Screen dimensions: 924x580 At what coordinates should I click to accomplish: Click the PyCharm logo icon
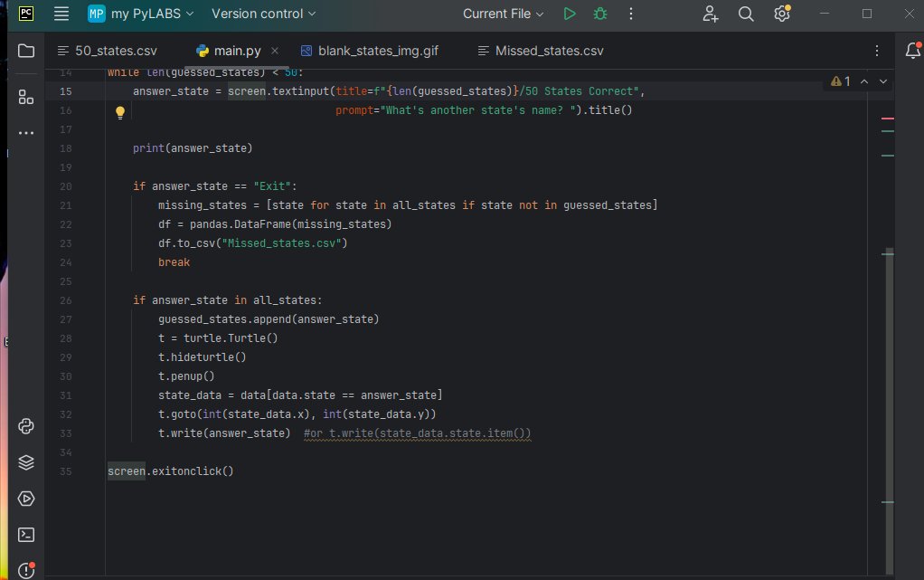(x=26, y=14)
